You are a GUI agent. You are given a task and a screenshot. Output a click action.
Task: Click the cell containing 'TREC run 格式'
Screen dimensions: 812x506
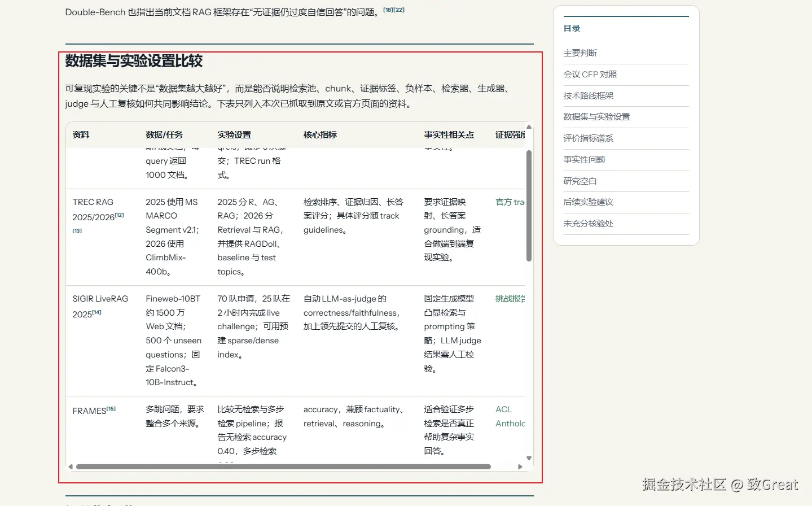point(253,168)
